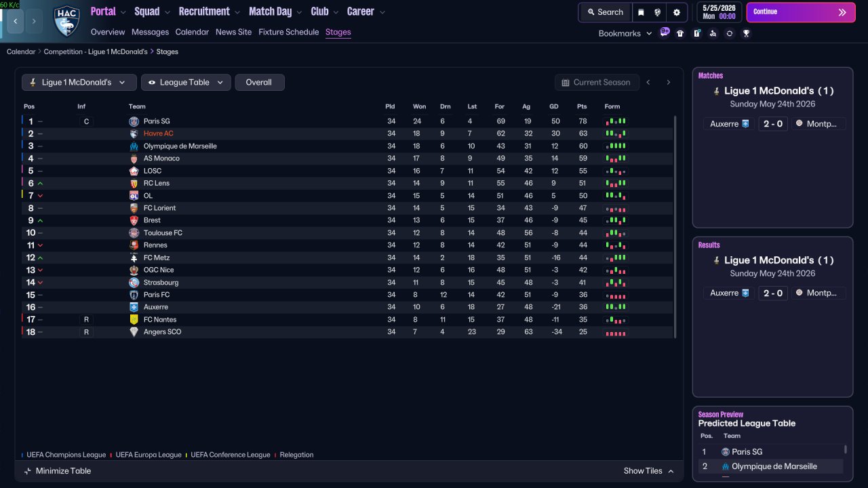The height and width of the screenshot is (488, 868).
Task: Open the bookmark icon beside Search
Action: click(641, 12)
